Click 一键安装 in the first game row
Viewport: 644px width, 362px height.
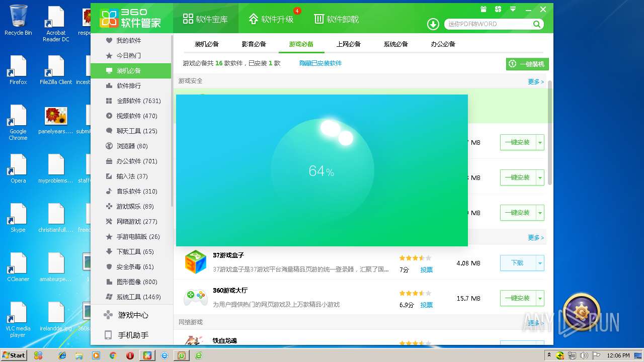tap(518, 142)
